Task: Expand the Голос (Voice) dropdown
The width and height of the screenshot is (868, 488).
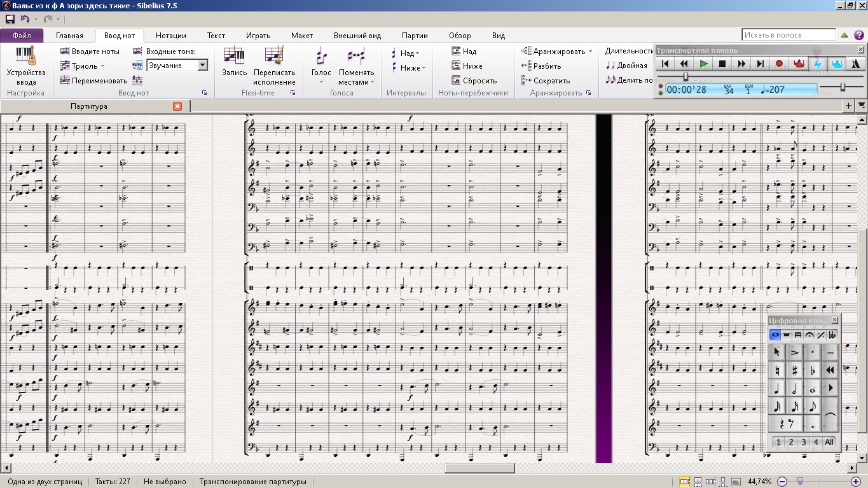Action: pos(321,81)
